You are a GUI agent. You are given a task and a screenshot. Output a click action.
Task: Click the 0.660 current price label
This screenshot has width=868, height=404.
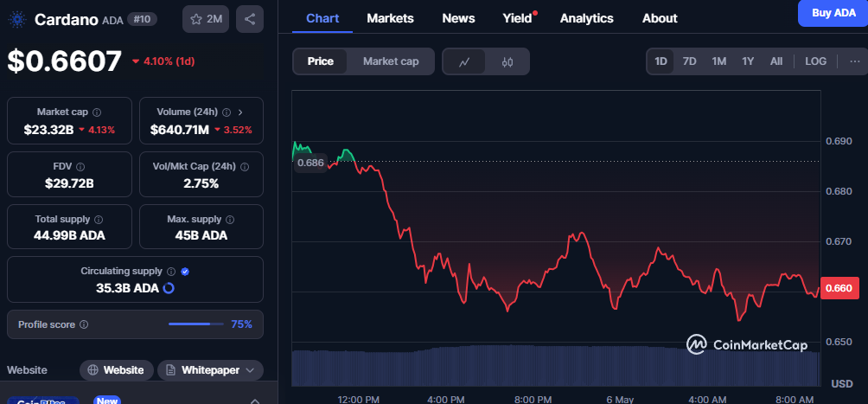pyautogui.click(x=840, y=288)
